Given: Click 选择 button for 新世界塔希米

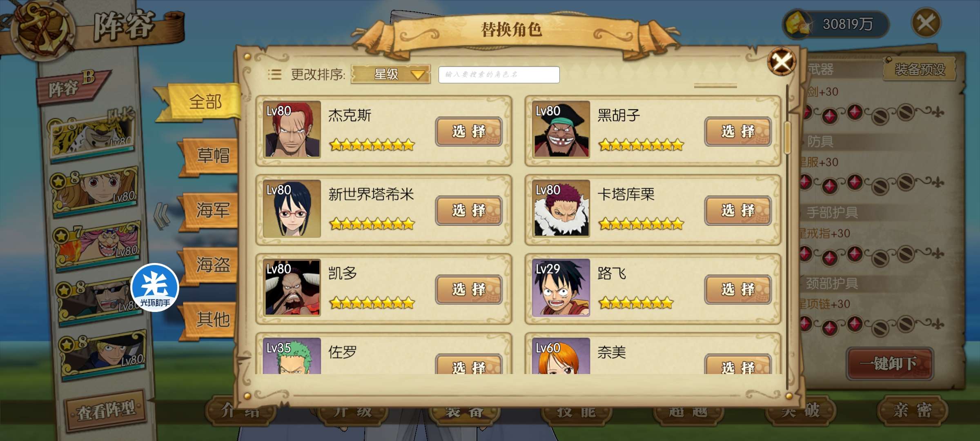Looking at the screenshot, I should [469, 211].
